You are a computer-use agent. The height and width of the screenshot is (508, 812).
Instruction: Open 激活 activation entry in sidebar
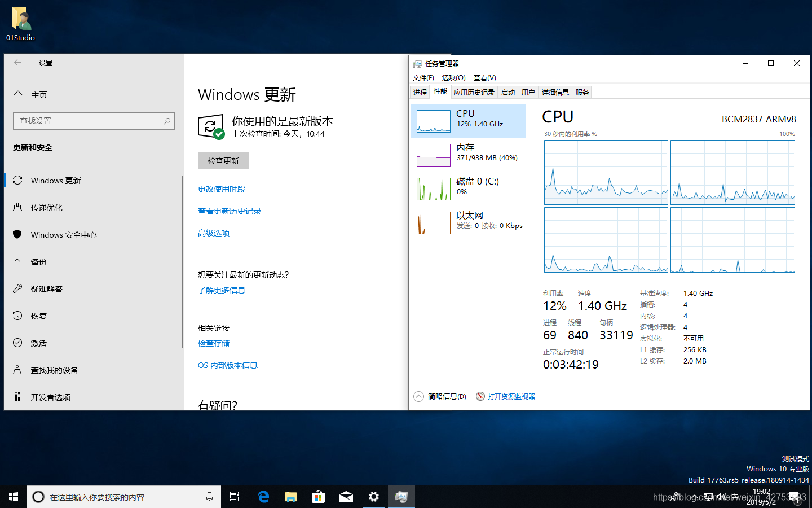94,343
